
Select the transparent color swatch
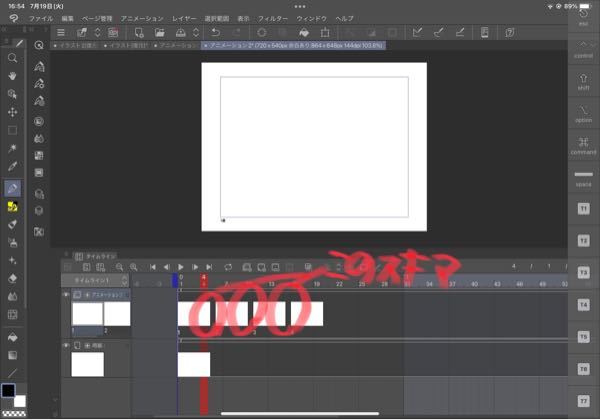point(14,413)
